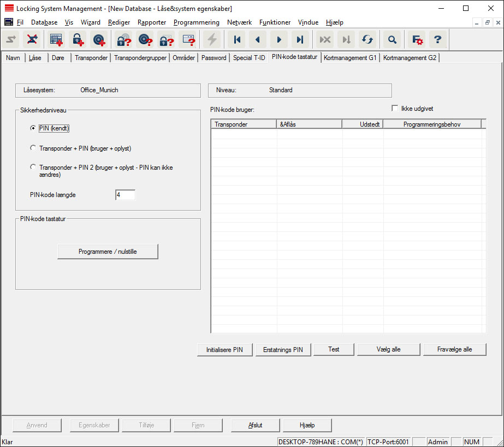Enable the Ikke udgivet checkbox
The width and height of the screenshot is (504, 447).
395,109
